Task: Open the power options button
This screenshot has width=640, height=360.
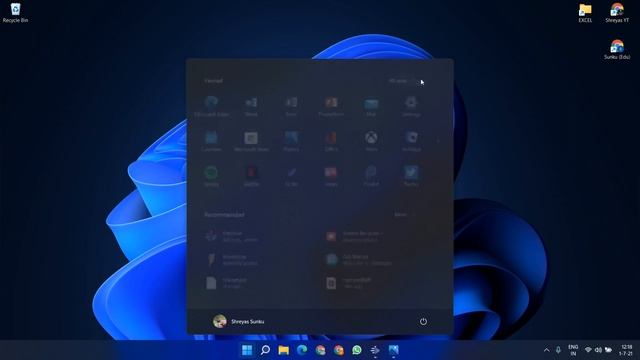Action: pos(423,322)
